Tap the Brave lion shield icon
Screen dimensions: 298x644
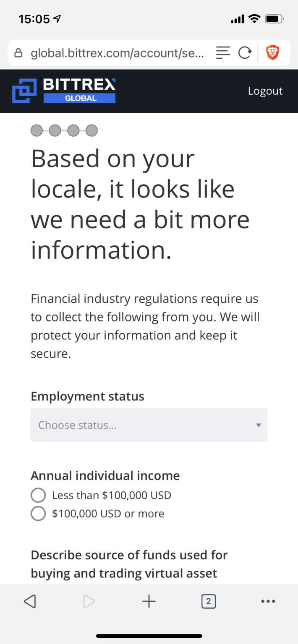click(x=272, y=53)
